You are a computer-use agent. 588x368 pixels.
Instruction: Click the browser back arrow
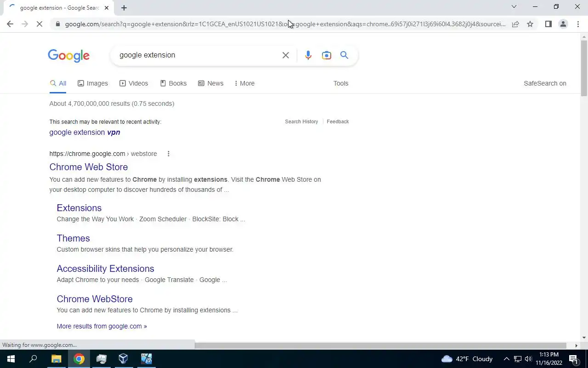pyautogui.click(x=10, y=24)
